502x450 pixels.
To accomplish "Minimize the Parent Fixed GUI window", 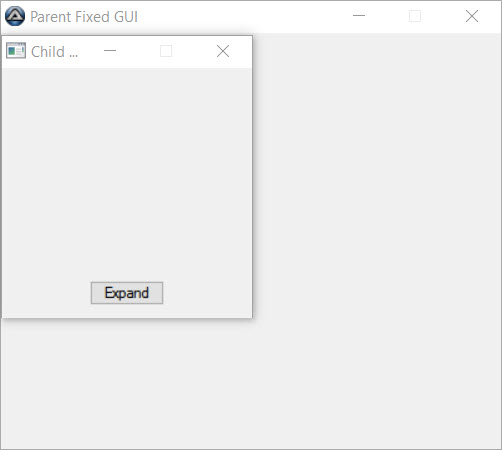I will point(359,16).
